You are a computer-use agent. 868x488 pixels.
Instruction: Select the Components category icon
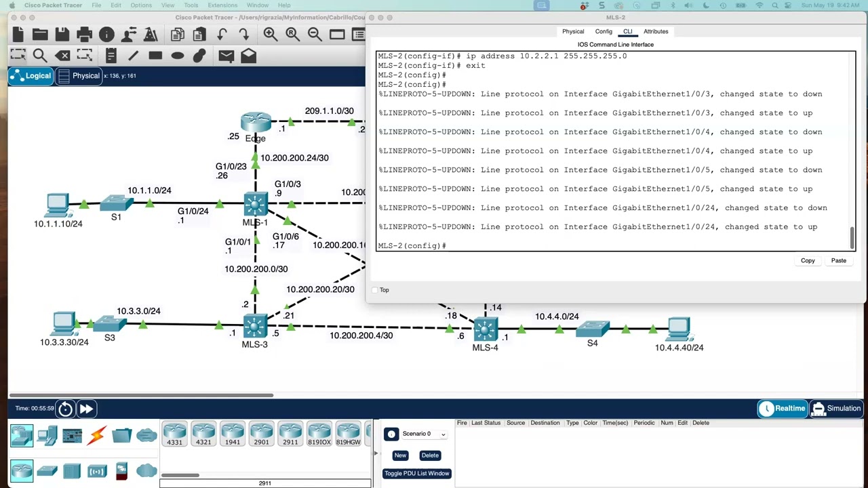pyautogui.click(x=72, y=435)
